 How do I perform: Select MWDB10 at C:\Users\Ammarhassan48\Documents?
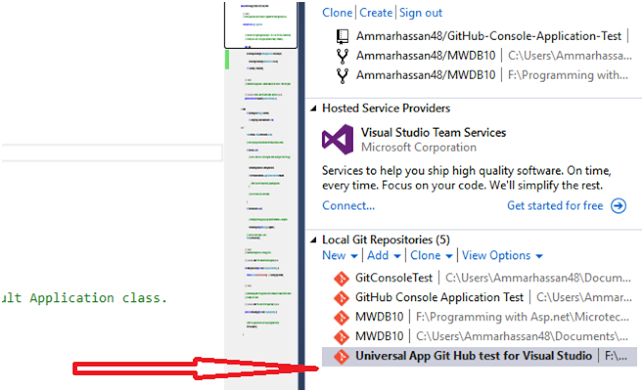click(x=379, y=336)
